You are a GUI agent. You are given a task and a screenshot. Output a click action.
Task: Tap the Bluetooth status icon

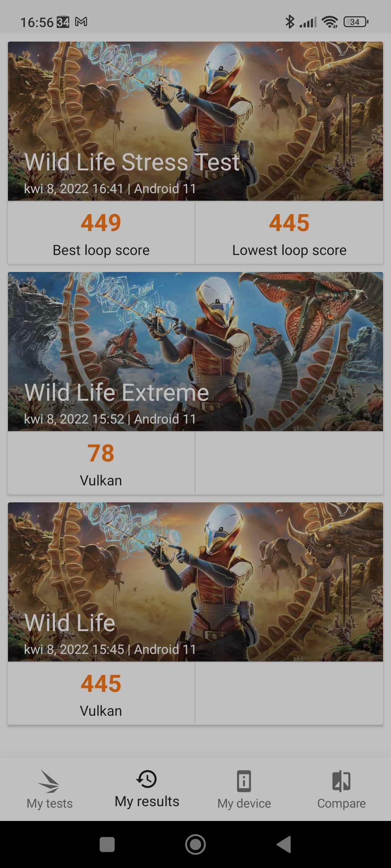pyautogui.click(x=290, y=22)
